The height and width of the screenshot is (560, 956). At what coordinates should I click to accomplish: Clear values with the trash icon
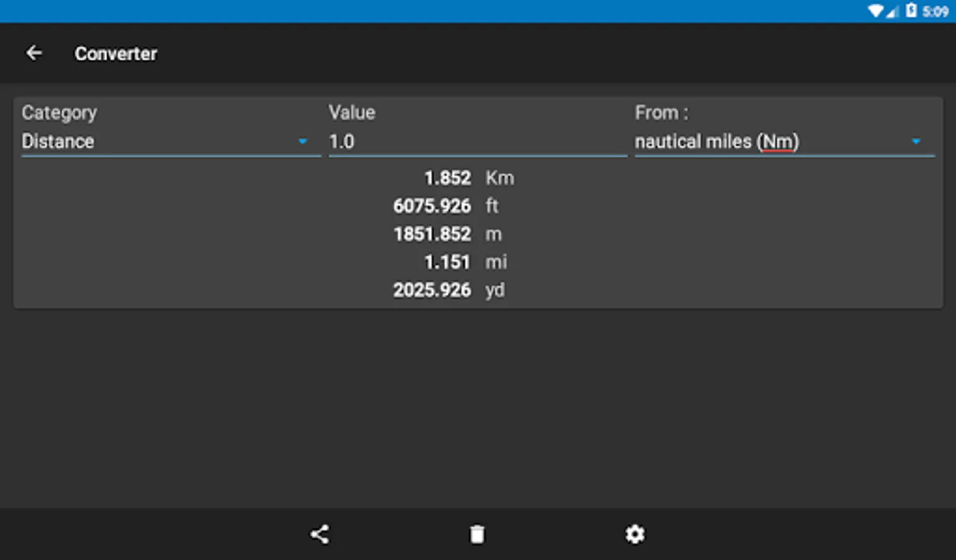[477, 534]
